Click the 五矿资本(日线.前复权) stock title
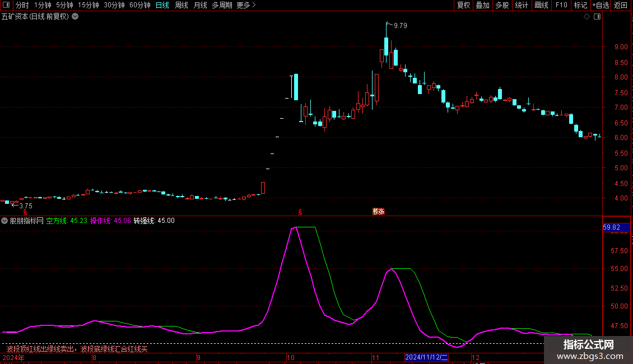Image resolution: width=633 pixels, height=364 pixels. coord(35,17)
